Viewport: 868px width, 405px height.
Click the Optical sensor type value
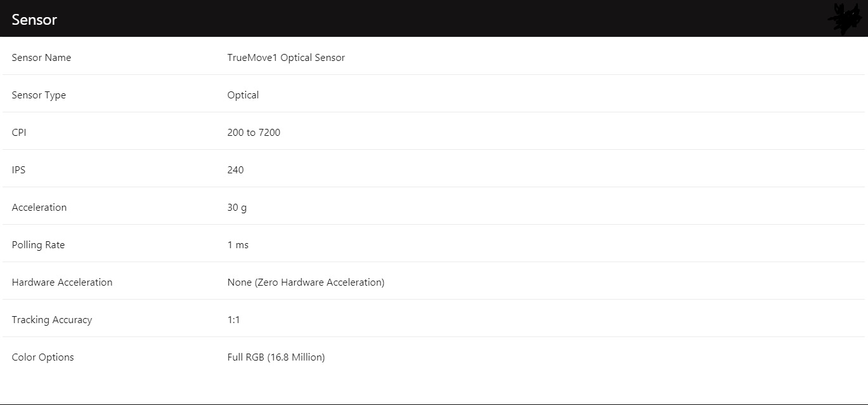click(x=243, y=95)
